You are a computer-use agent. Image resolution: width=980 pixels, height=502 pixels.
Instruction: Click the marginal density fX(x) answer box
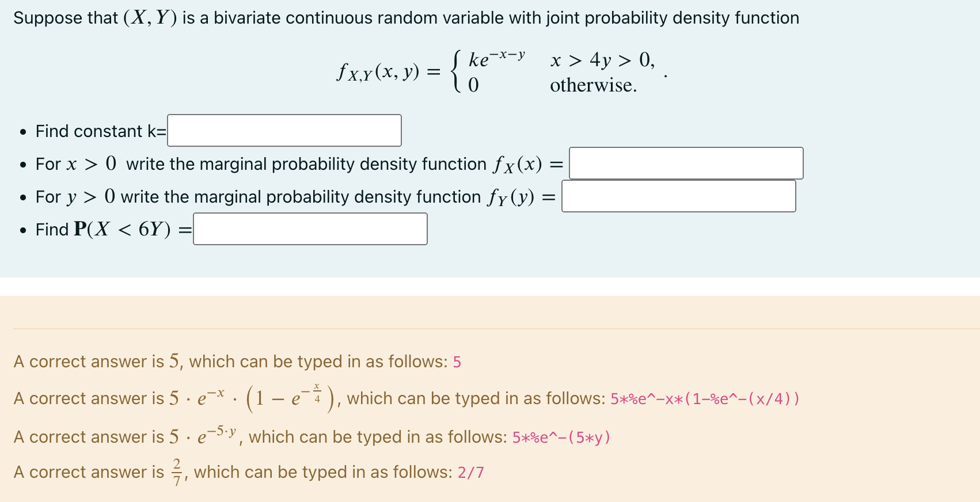pos(685,163)
